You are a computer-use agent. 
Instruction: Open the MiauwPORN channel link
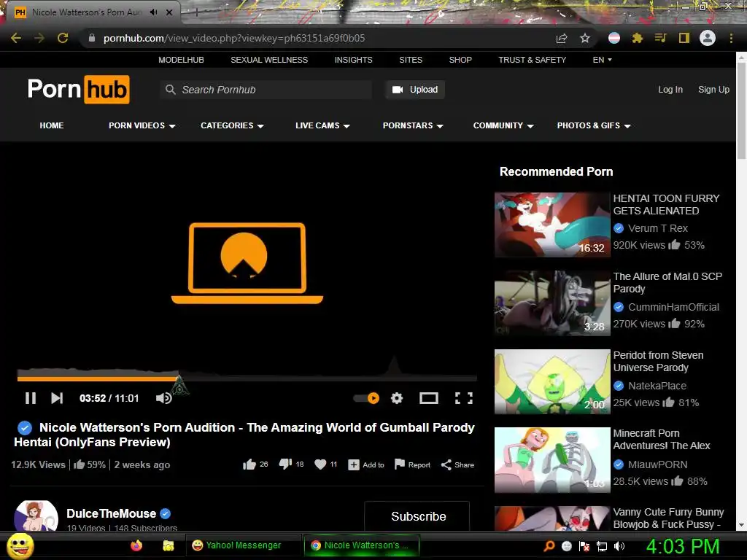pos(657,464)
